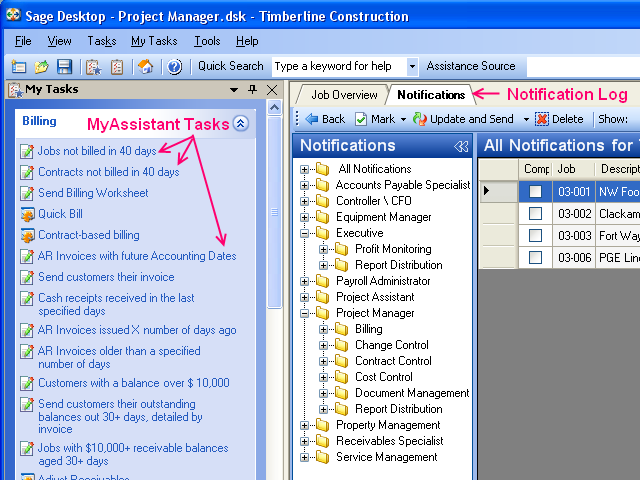Open Cash receipts received in the last specified days
The image size is (640, 480).
click(x=116, y=304)
